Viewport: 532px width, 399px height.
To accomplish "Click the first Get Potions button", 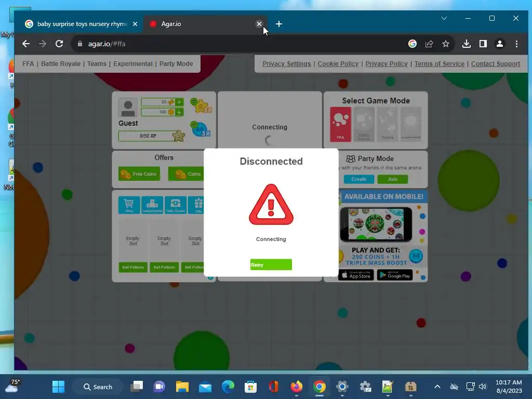I will [x=133, y=268].
